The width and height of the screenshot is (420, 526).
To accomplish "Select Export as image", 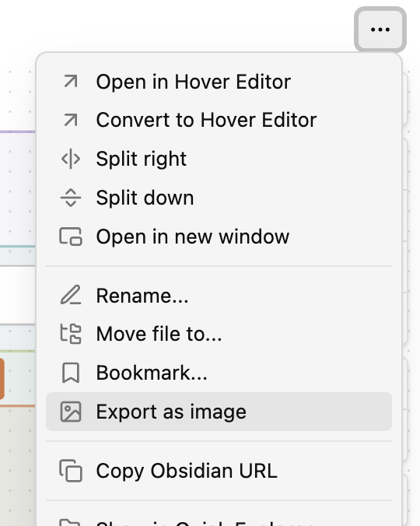I will (219, 412).
